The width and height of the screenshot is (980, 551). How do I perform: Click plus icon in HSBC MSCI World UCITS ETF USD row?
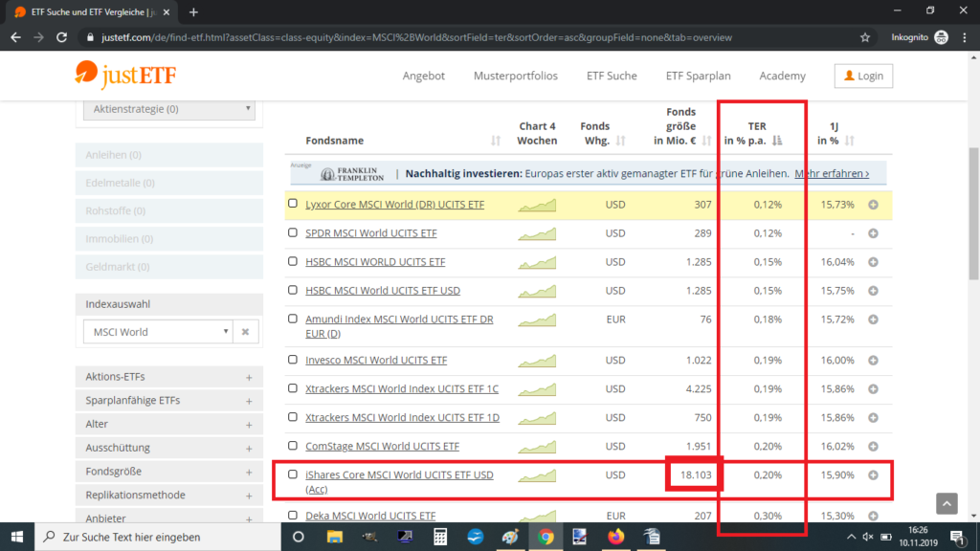coord(873,291)
